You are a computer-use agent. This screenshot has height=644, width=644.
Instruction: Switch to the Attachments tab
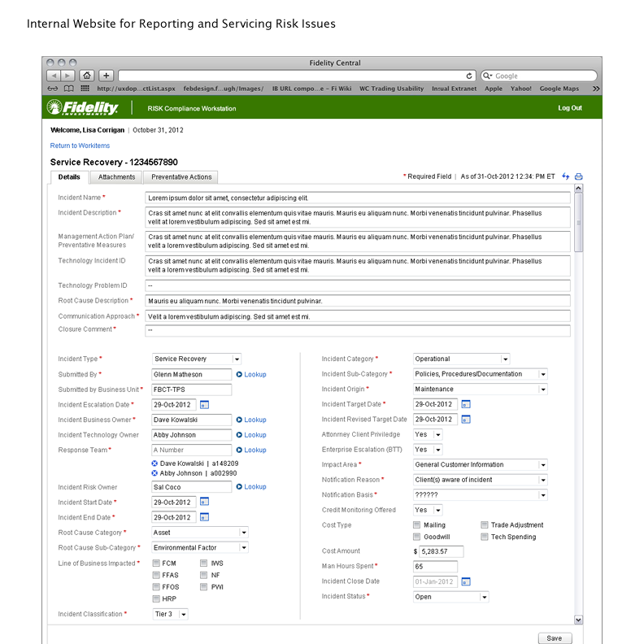pos(116,176)
